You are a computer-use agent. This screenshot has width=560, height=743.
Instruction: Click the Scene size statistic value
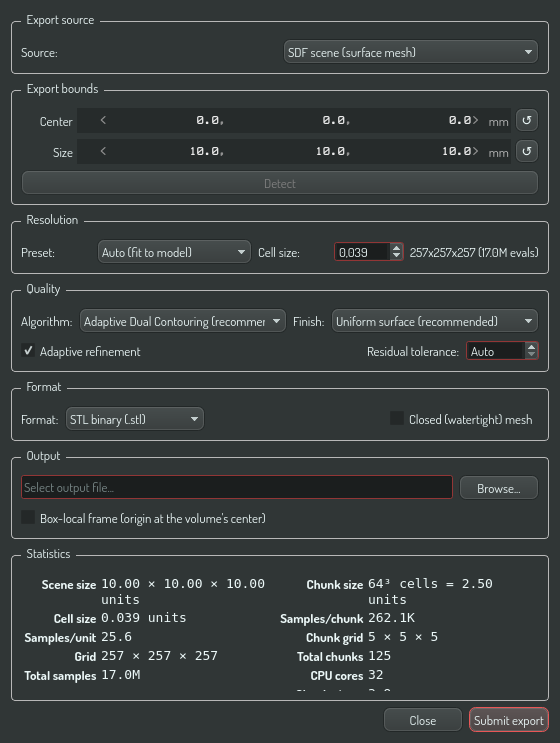tap(183, 592)
